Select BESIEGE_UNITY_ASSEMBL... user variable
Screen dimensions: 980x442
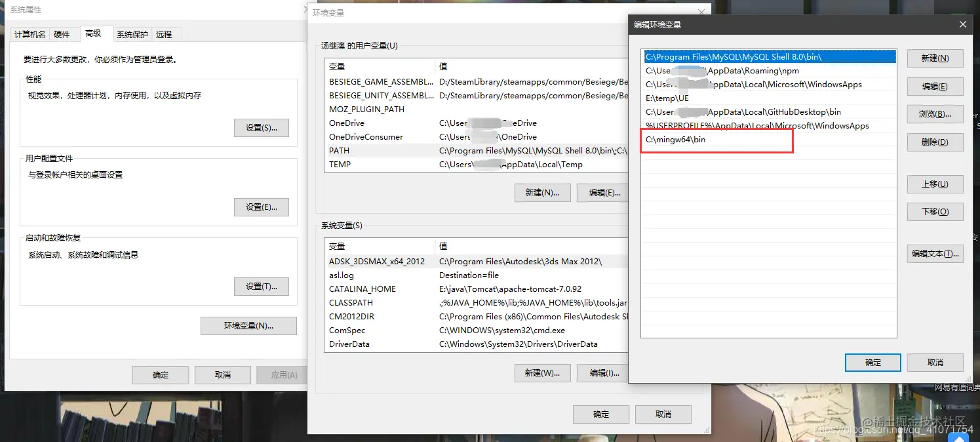tap(477, 96)
